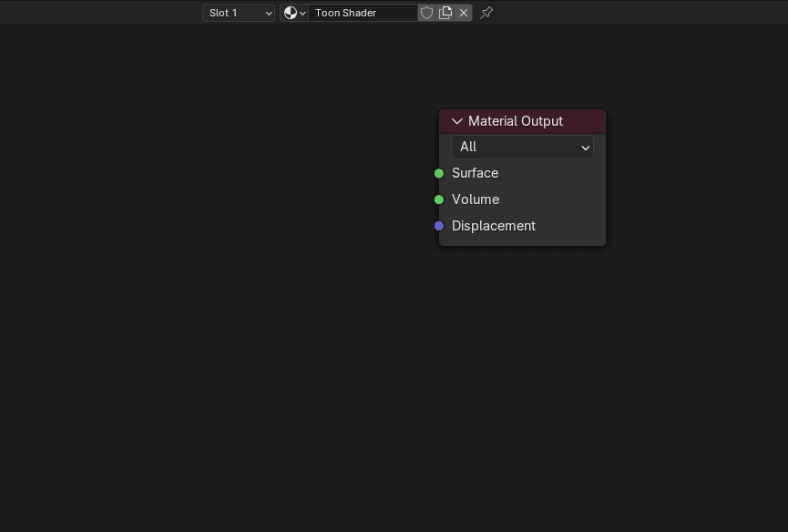Edit the Toon Shader material name field
Image resolution: width=788 pixels, height=532 pixels.
pyautogui.click(x=363, y=13)
